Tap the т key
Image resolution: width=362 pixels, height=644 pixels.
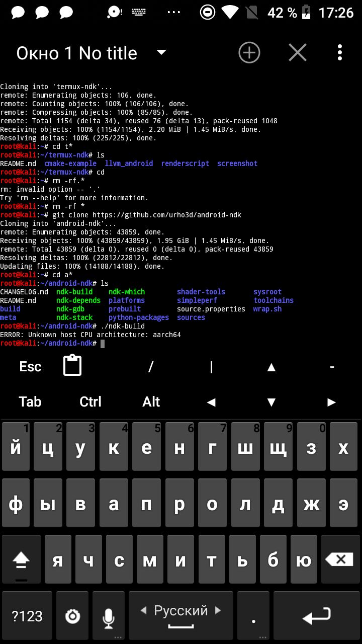point(212,559)
